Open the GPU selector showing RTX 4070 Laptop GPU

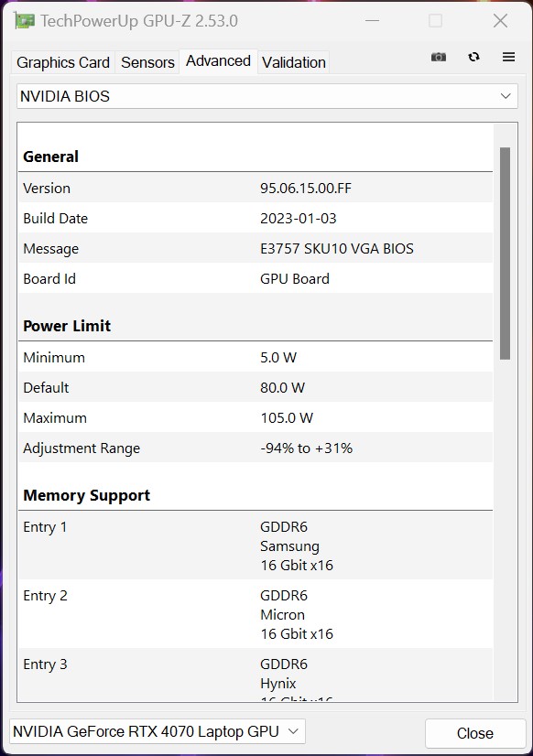pos(158,732)
